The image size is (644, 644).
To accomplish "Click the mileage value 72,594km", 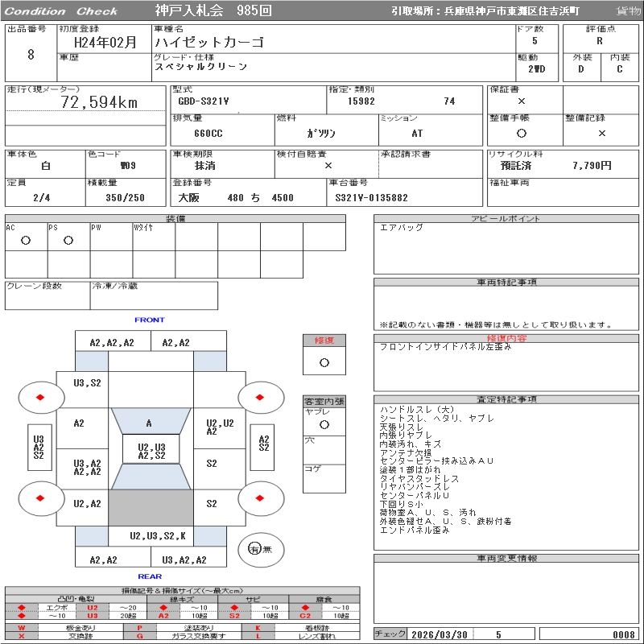I will (99, 102).
